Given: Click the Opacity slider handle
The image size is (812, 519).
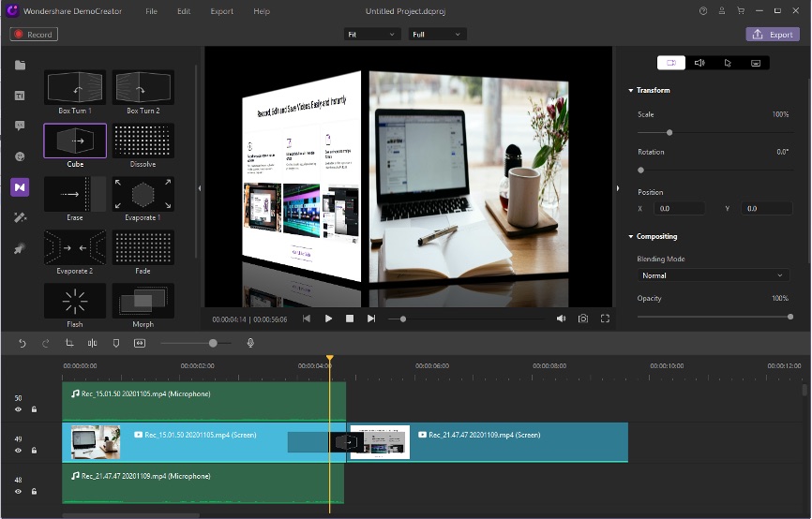Looking at the screenshot, I should click(x=790, y=317).
